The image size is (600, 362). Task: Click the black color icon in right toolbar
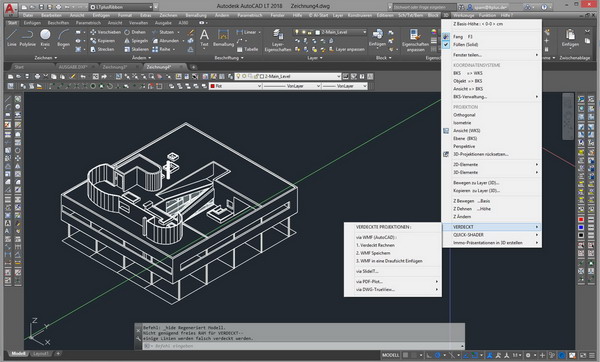coord(581,235)
